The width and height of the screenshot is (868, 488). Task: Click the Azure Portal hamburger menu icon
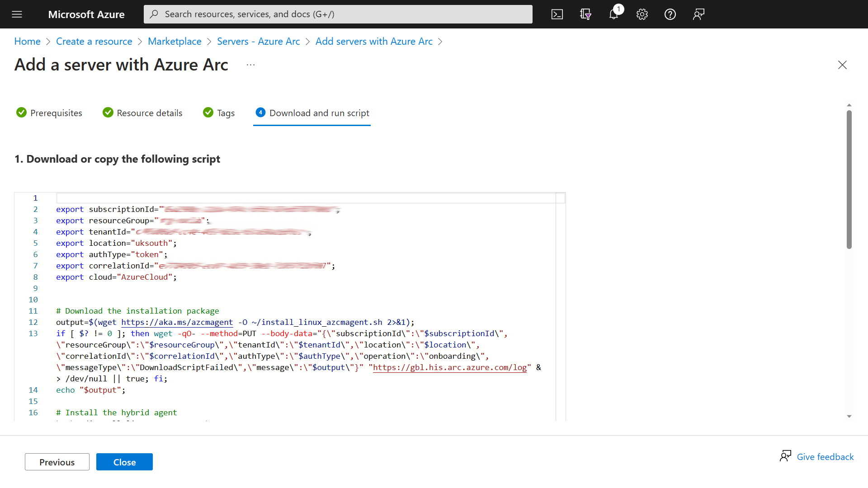coord(17,14)
